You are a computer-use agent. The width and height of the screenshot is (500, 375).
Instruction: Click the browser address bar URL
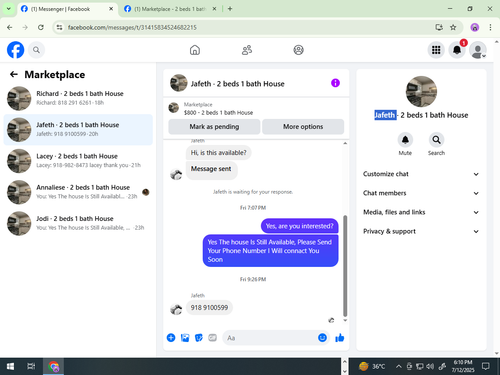pyautogui.click(x=132, y=27)
